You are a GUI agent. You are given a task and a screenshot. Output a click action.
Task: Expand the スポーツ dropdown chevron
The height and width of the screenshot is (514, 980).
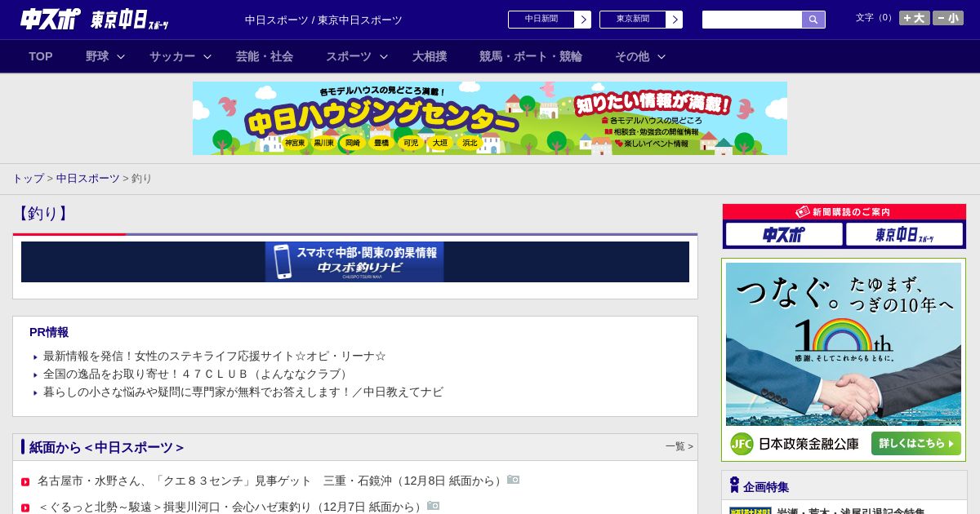pos(384,56)
